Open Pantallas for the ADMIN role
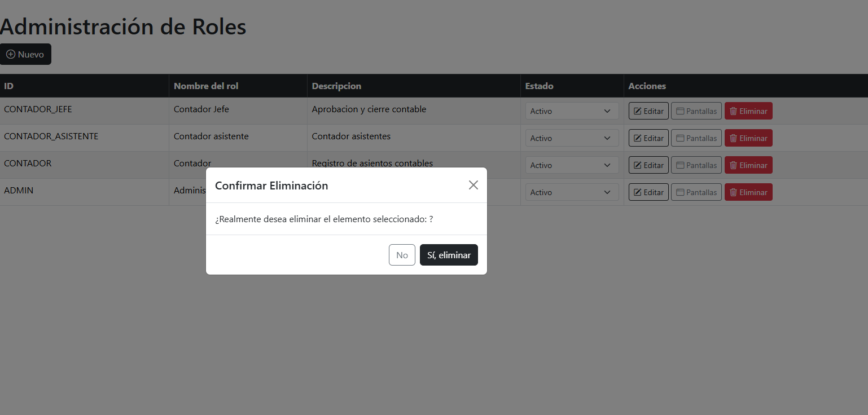868x415 pixels. pos(696,192)
